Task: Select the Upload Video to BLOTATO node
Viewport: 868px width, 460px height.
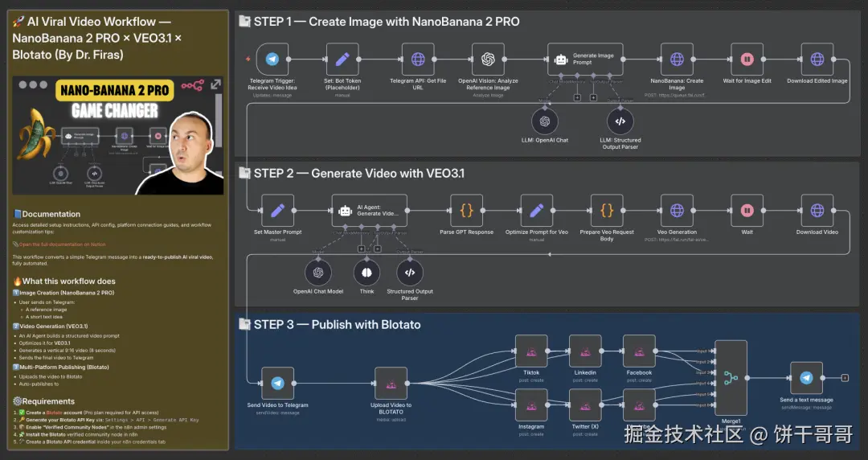Action: (391, 384)
